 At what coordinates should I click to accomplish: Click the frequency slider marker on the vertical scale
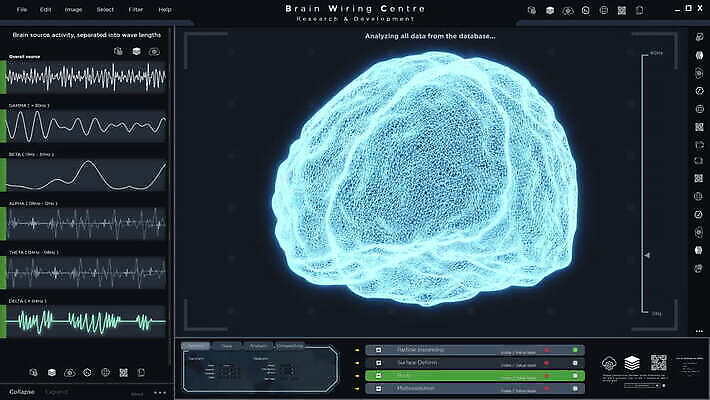pyautogui.click(x=647, y=256)
